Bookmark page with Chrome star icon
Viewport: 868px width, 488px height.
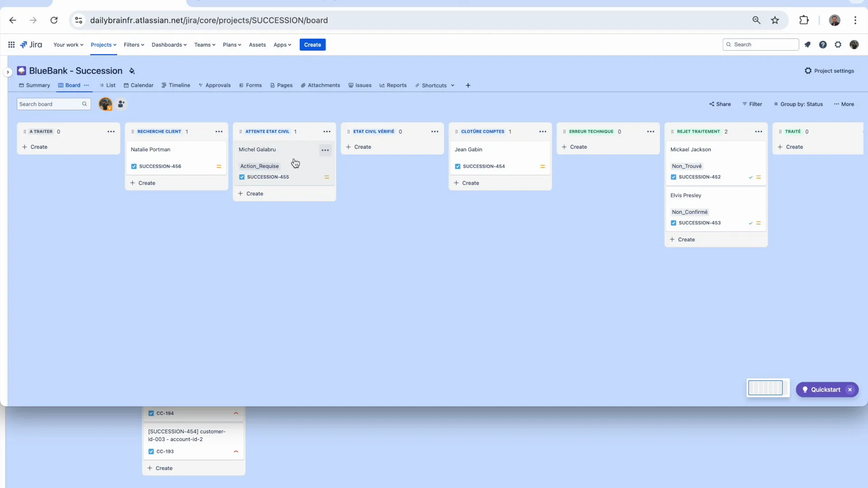tap(775, 20)
